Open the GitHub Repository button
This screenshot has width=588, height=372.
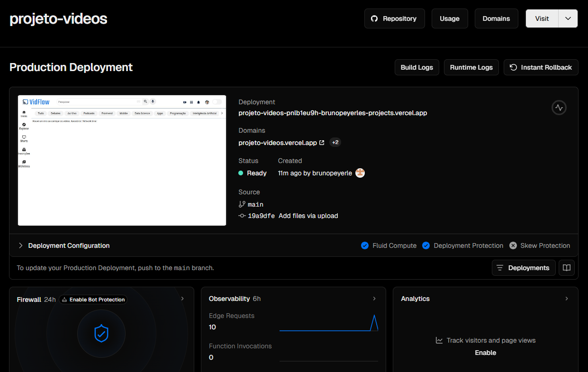[x=395, y=18]
